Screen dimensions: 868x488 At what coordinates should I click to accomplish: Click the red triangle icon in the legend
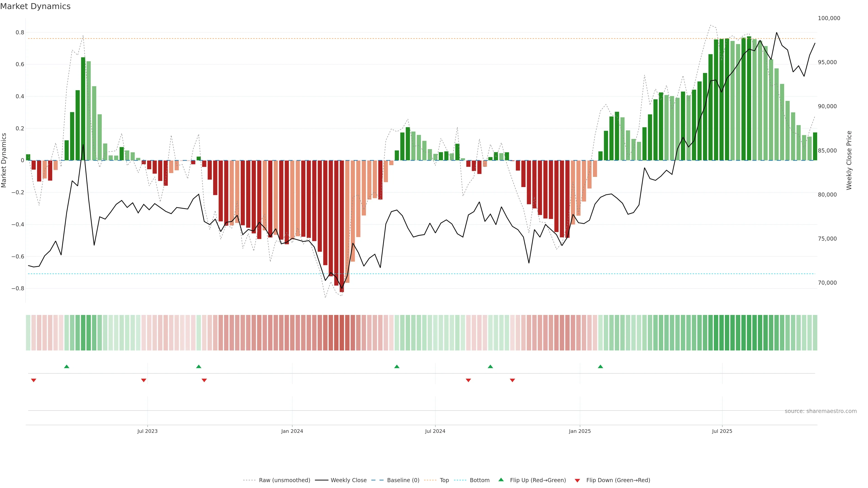click(x=577, y=481)
